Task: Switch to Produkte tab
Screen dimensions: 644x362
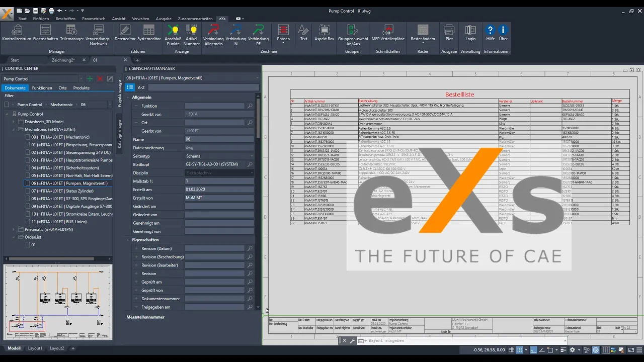Action: (82, 88)
